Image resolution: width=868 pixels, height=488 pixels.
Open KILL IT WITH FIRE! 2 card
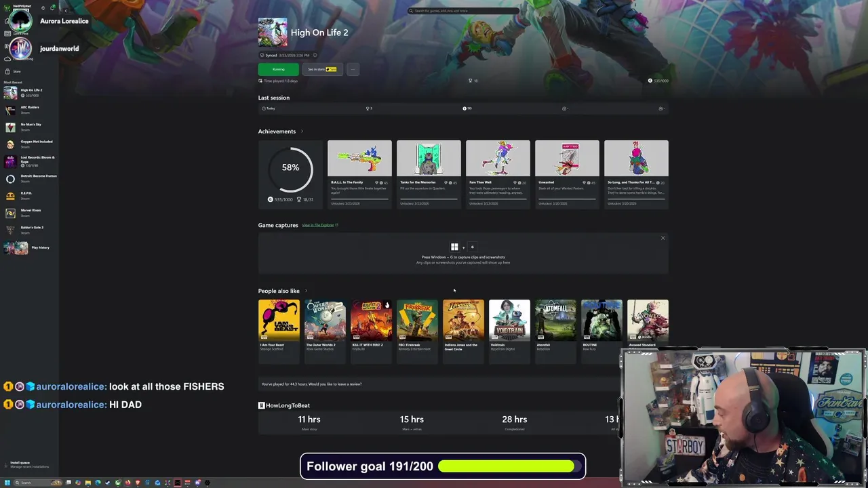(x=371, y=331)
